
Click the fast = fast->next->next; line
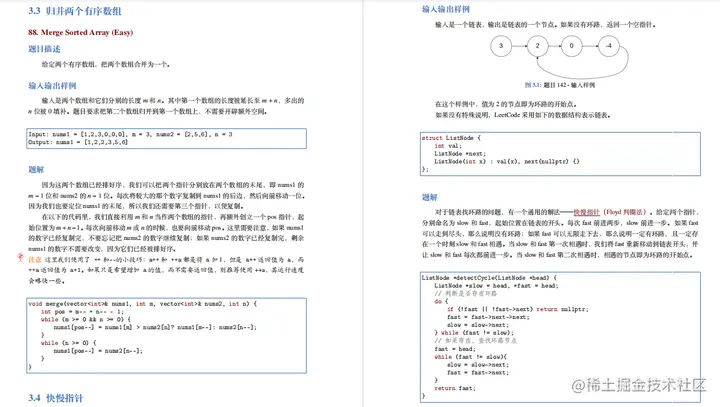[x=488, y=317]
